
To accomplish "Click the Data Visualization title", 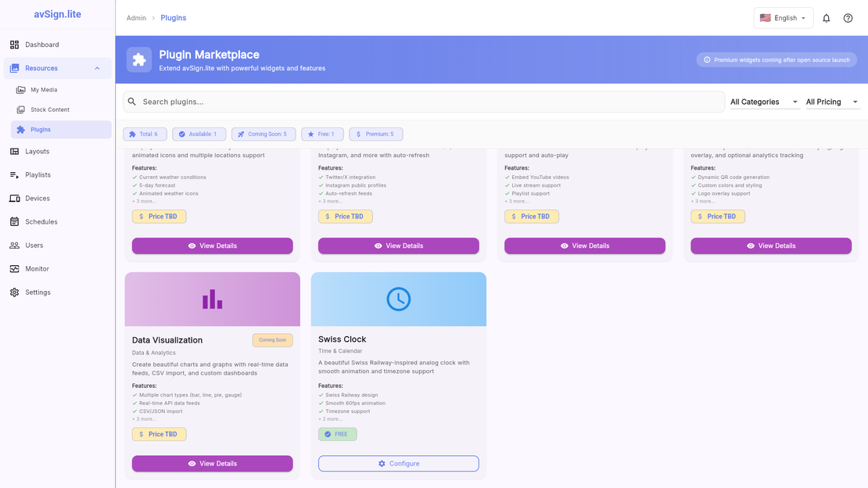I will pos(167,340).
